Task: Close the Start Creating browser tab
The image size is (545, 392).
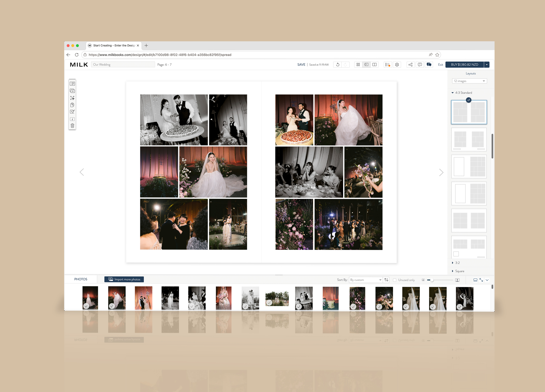Action: pyautogui.click(x=138, y=45)
